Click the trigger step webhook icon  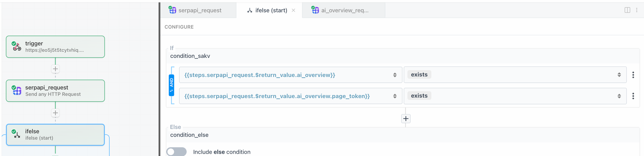coord(16,47)
